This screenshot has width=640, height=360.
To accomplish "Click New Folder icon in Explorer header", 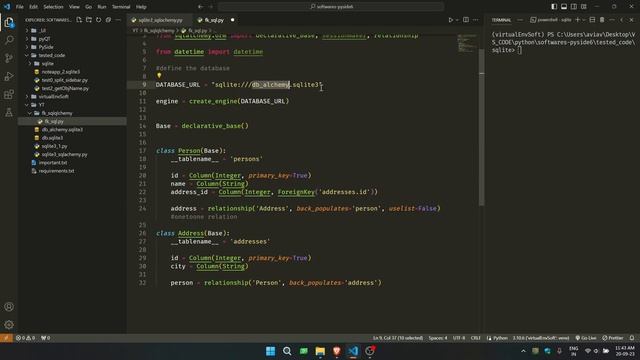I will (89, 20).
